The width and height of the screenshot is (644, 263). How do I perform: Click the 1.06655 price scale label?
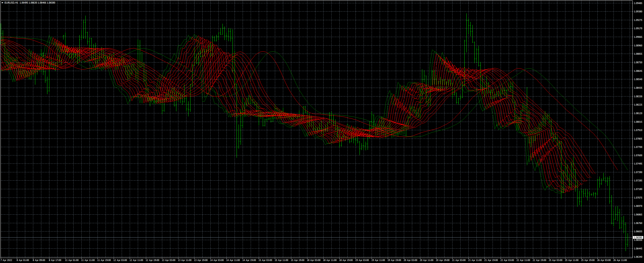638,232
